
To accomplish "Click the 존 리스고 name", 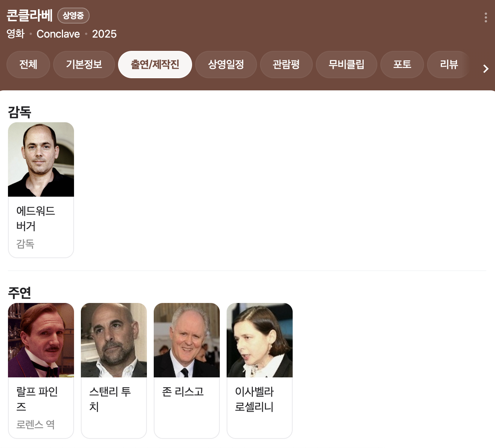I will click(x=183, y=391).
